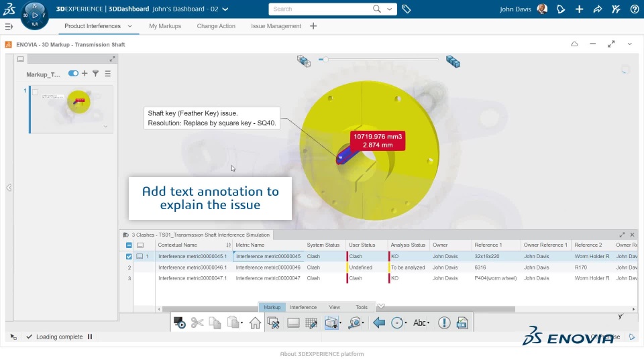Viewport: 644px width, 362px height.
Task: Select the Interference action bar tab
Action: [303, 308]
